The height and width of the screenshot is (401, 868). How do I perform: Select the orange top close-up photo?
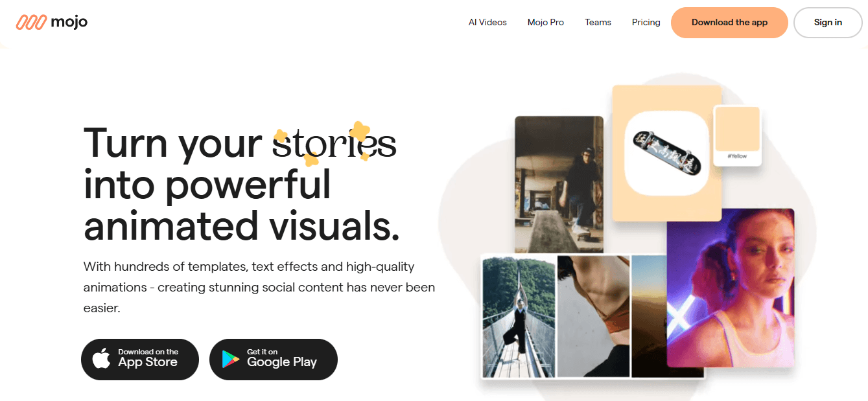point(593,316)
